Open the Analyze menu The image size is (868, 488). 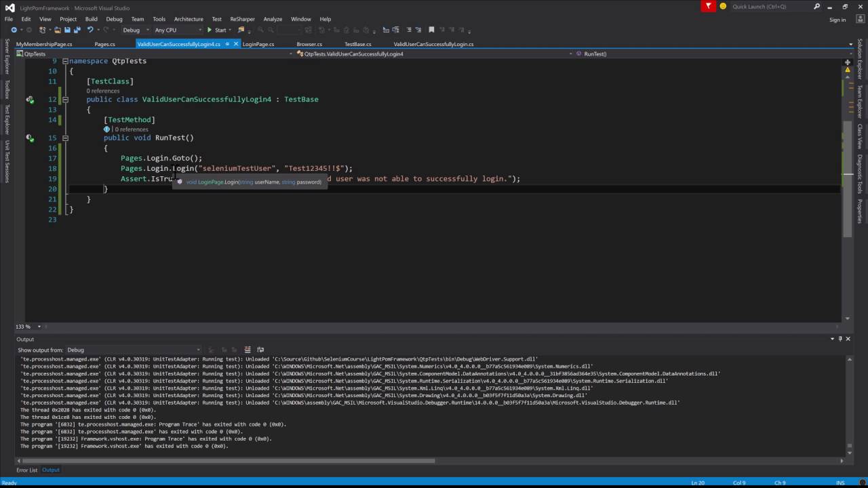coord(273,19)
